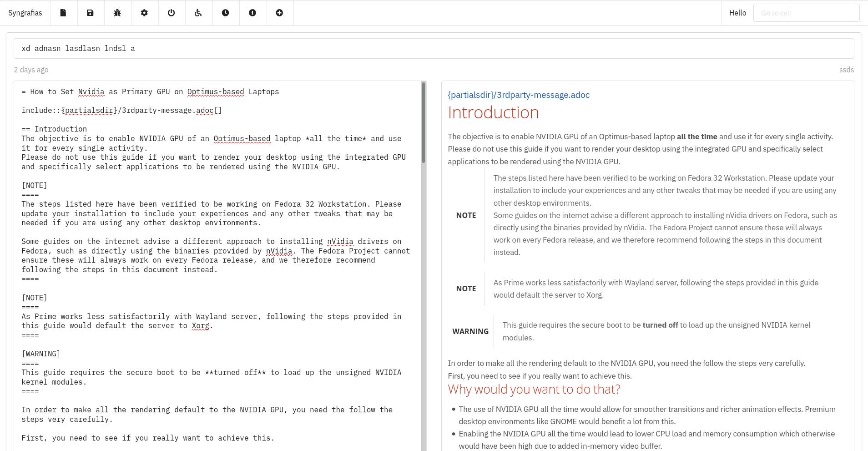Open settings via the gear icon
The width and height of the screenshot is (868, 451).
coord(144,13)
